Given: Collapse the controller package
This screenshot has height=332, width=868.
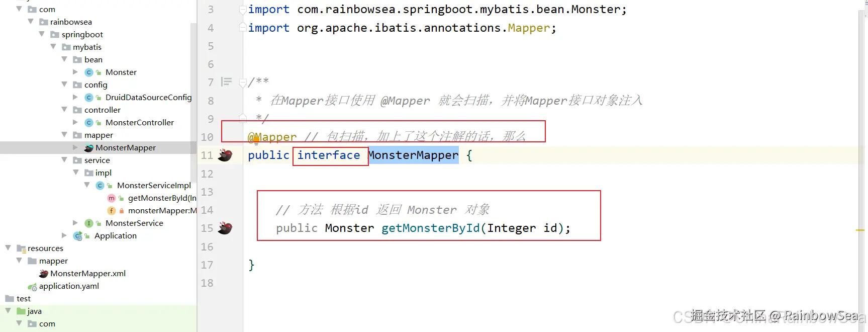Looking at the screenshot, I should [64, 110].
